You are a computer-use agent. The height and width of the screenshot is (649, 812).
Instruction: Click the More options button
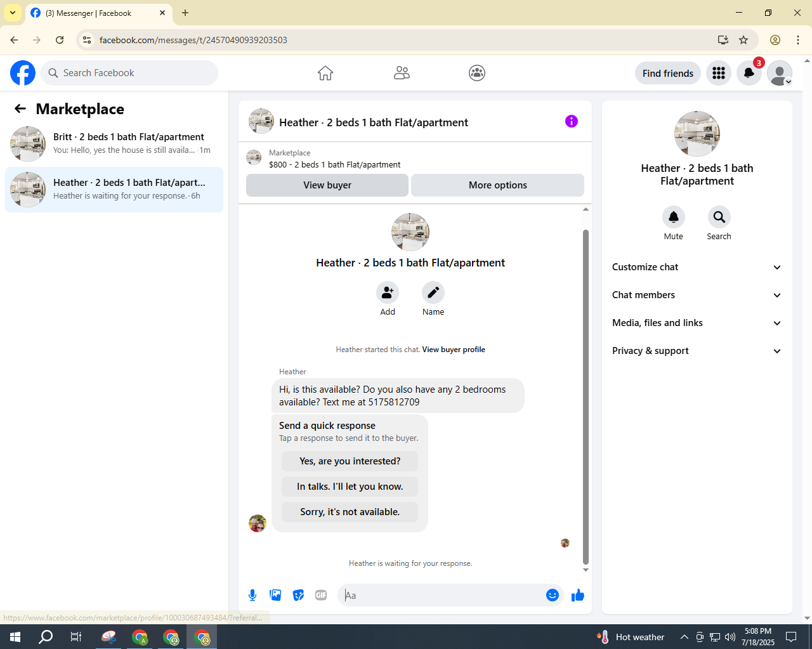[498, 185]
